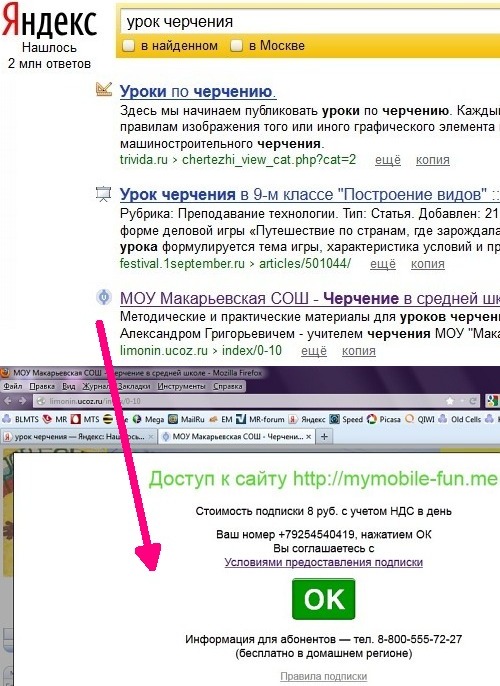
Task: Tick the 'в Москве' checkbox
Action: tap(236, 46)
